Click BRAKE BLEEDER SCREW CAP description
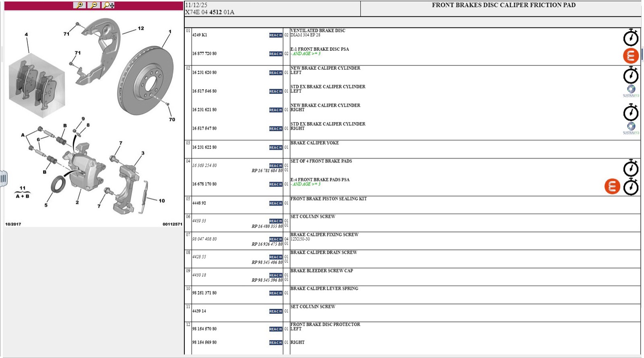 coord(322,271)
